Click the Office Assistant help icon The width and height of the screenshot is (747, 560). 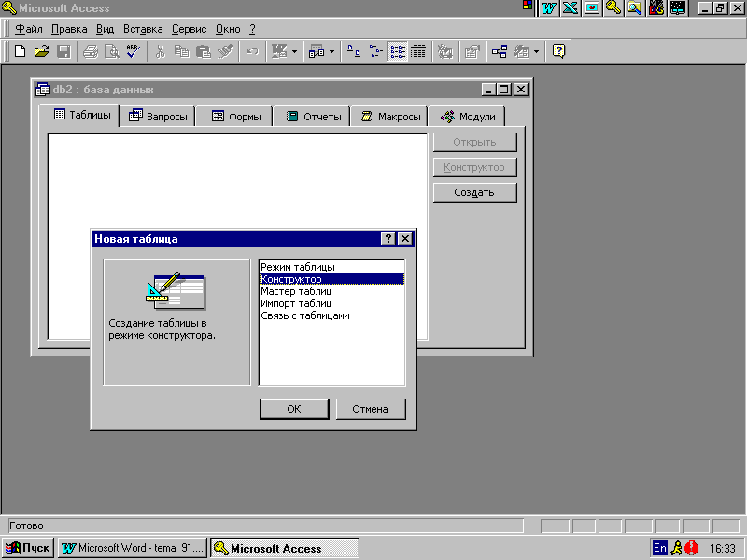[x=558, y=51]
